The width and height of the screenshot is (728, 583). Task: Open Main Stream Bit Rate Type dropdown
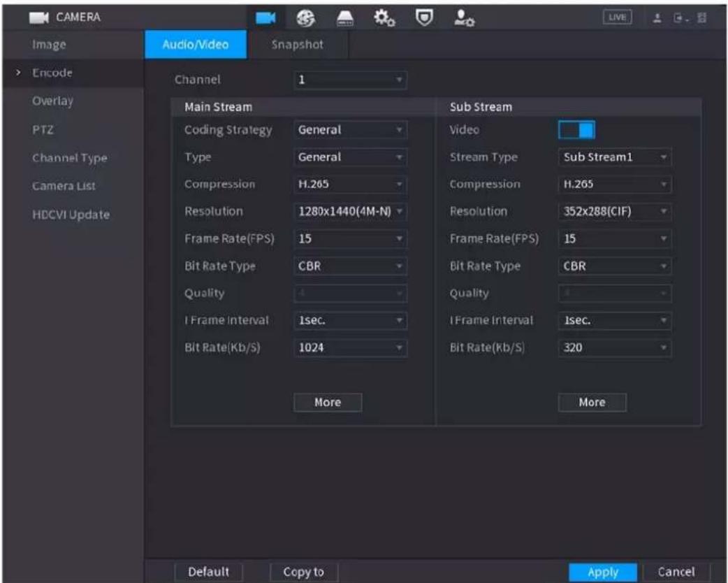pyautogui.click(x=350, y=266)
